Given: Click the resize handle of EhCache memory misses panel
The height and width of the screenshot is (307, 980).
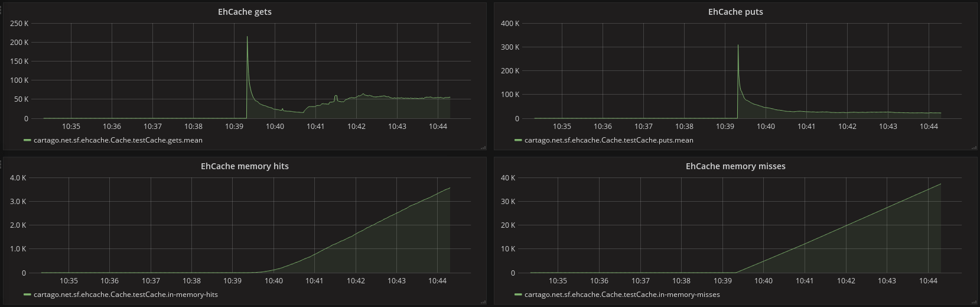Looking at the screenshot, I should [974, 302].
